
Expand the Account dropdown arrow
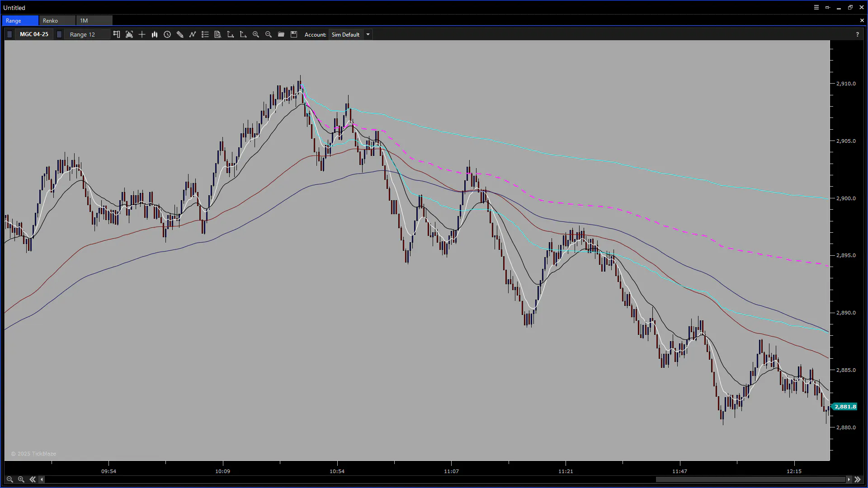pos(368,34)
